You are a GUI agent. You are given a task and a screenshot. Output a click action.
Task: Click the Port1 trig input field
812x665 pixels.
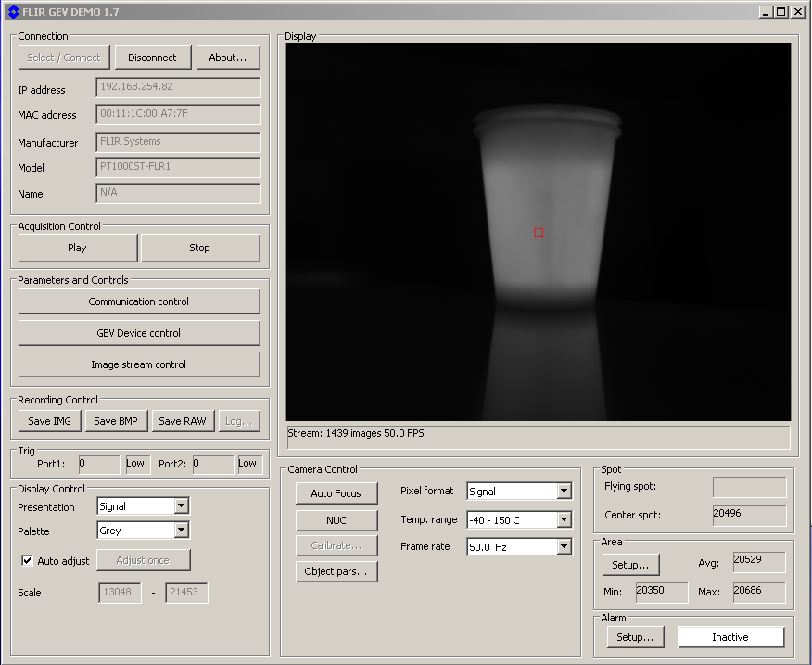99,464
